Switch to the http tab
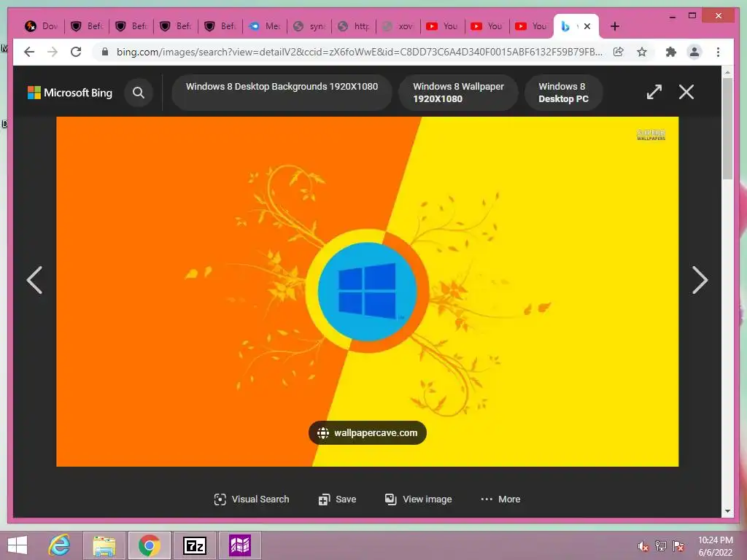Screen dimensions: 747x560 (x=354, y=26)
